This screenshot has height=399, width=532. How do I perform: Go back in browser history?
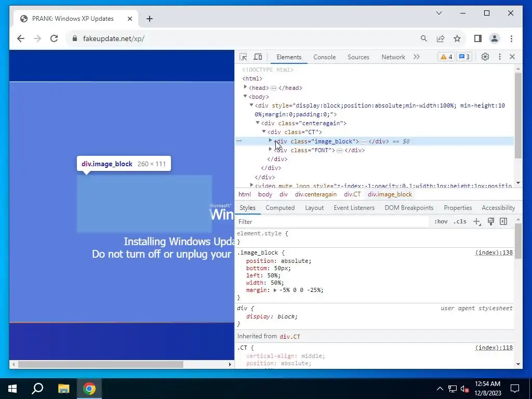[x=21, y=38]
